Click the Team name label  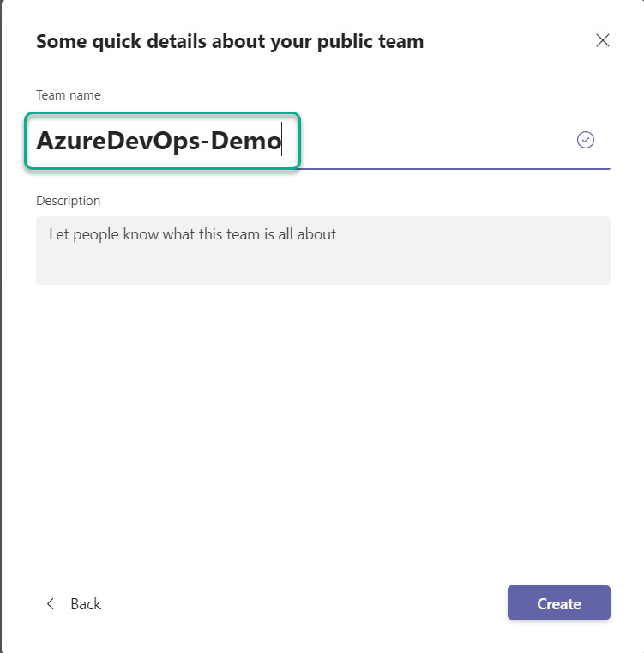coord(69,95)
